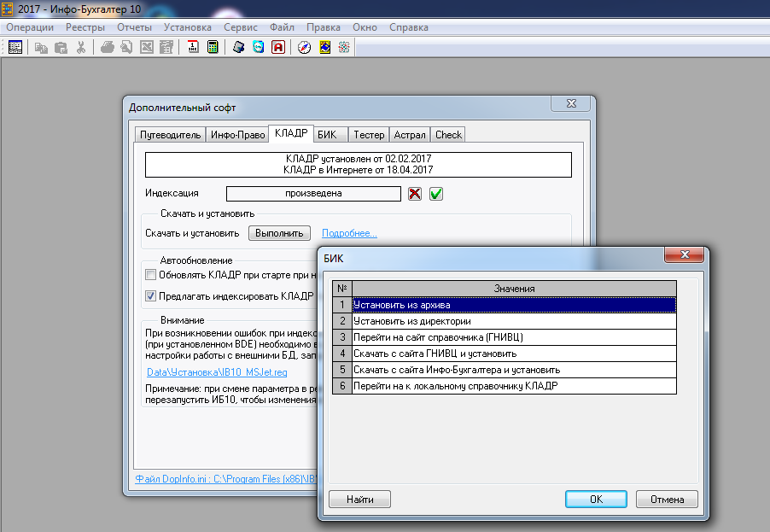Click the grayed tree structure icon

166,47
